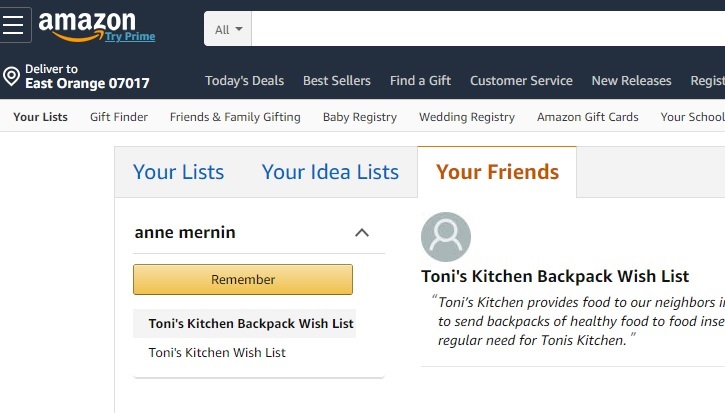Click the delivery location pin icon
The height and width of the screenshot is (413, 725).
pos(12,76)
